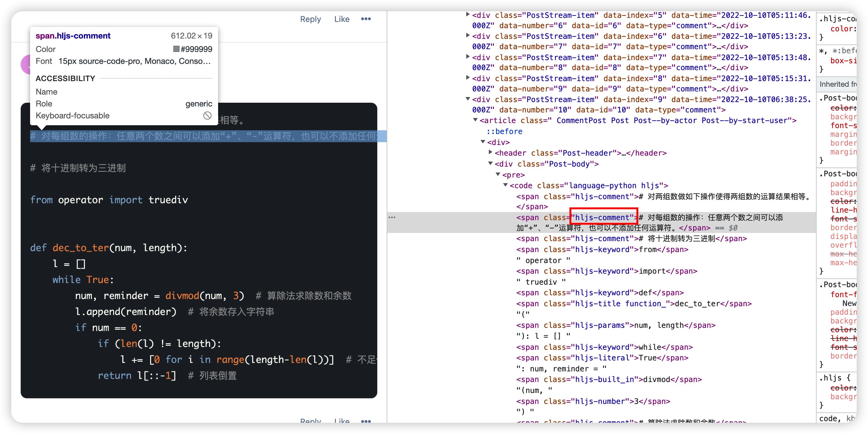This screenshot has width=868, height=434.
Task: Expand the PostStream-item div with data-index 6
Action: tap(468, 35)
